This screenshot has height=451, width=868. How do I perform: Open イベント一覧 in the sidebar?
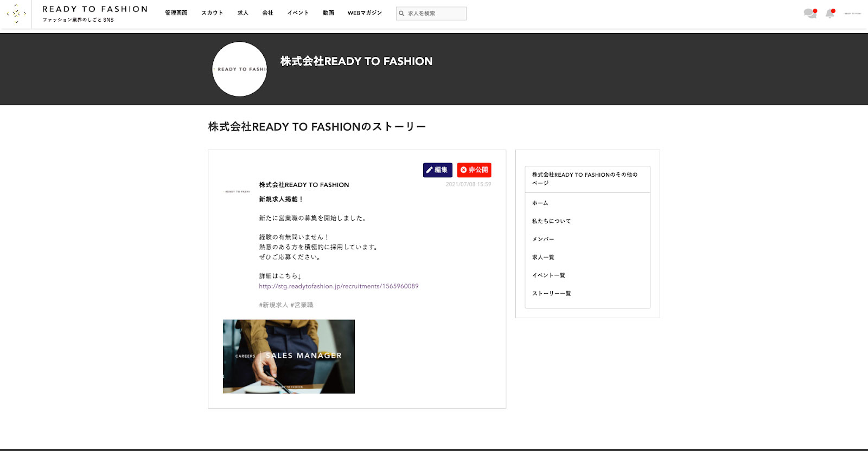(548, 275)
